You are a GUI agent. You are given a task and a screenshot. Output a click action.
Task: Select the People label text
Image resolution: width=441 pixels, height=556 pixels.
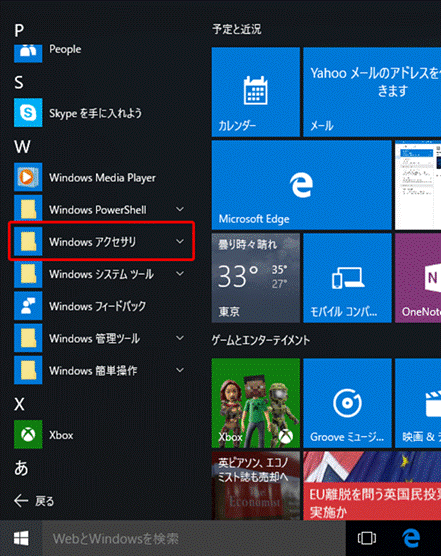(65, 49)
